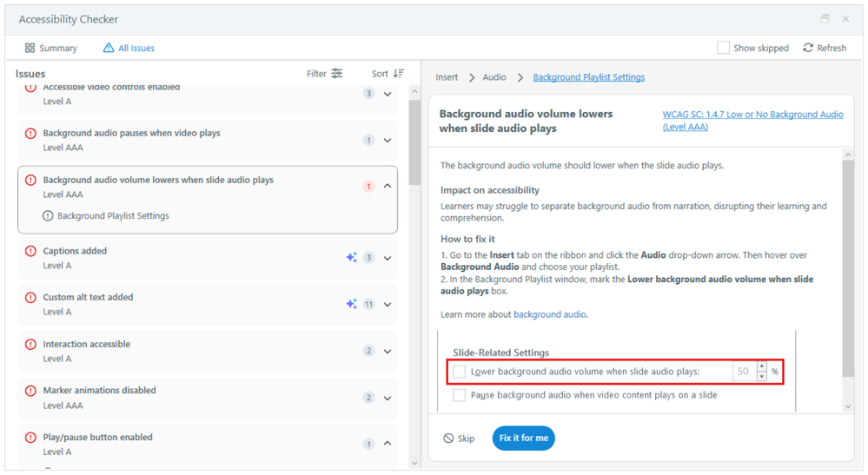The image size is (868, 475).
Task: Check Pause background audio when video plays
Action: tap(459, 395)
